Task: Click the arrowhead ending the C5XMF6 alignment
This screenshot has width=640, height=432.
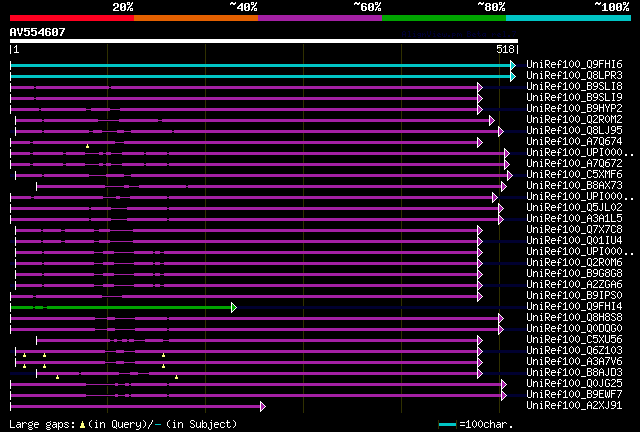Action: click(510, 176)
